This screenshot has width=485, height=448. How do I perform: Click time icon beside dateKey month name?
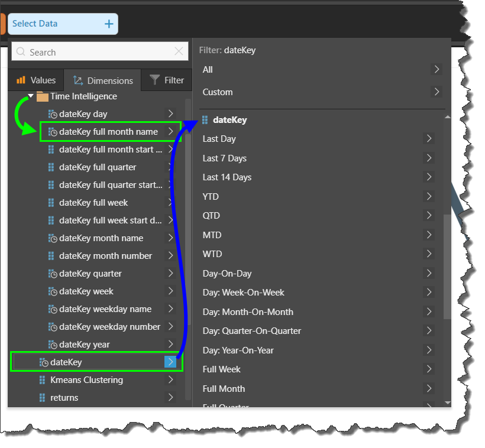click(x=52, y=238)
